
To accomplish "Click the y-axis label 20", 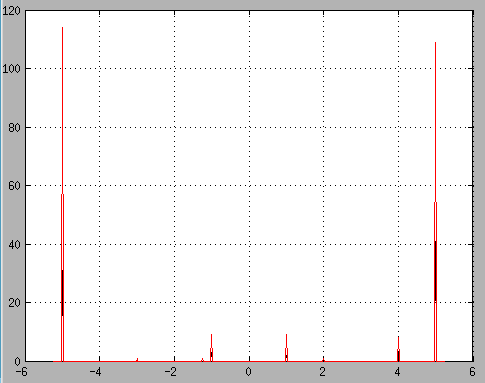I will coord(14,303).
